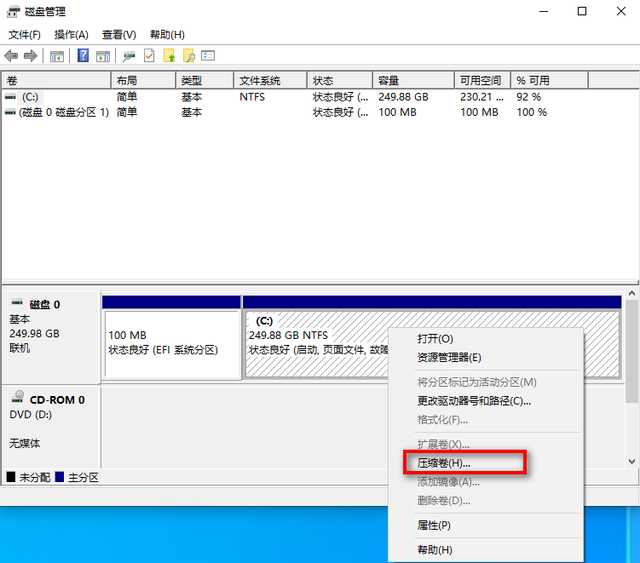Click the 249.88 GB capacity cell
This screenshot has height=563, width=640.
click(x=403, y=97)
